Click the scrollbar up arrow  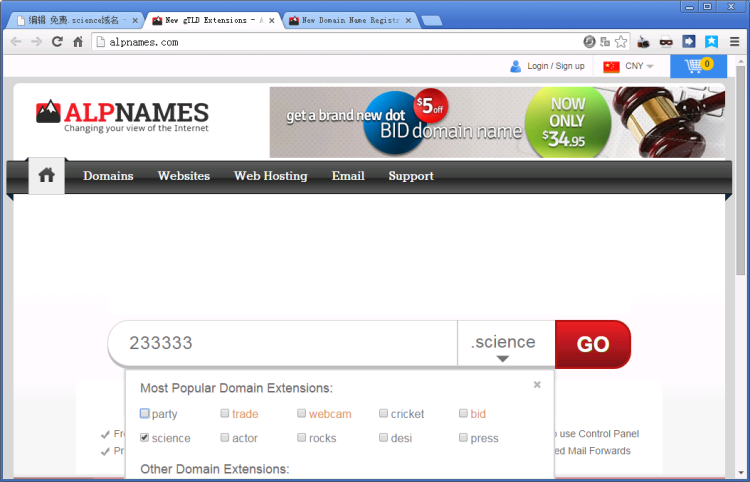coord(740,59)
